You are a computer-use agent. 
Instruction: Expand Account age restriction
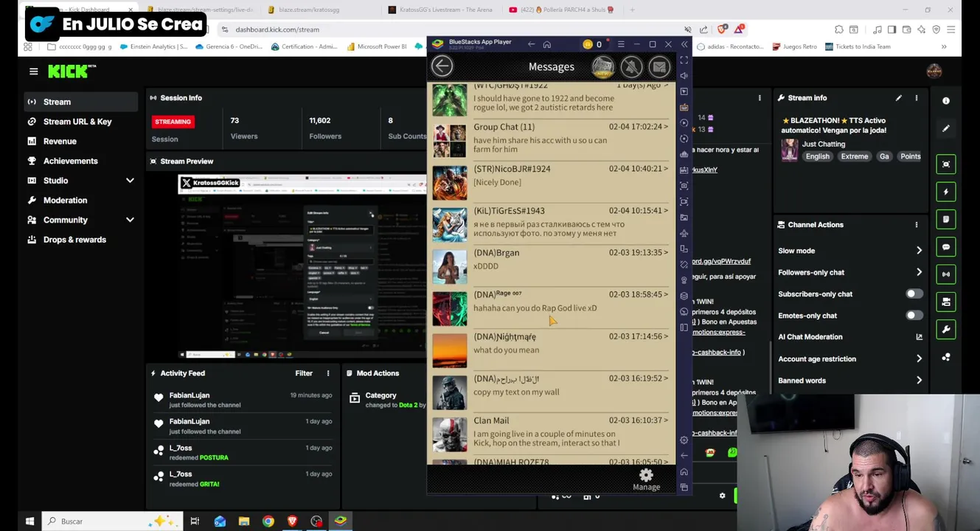(919, 359)
